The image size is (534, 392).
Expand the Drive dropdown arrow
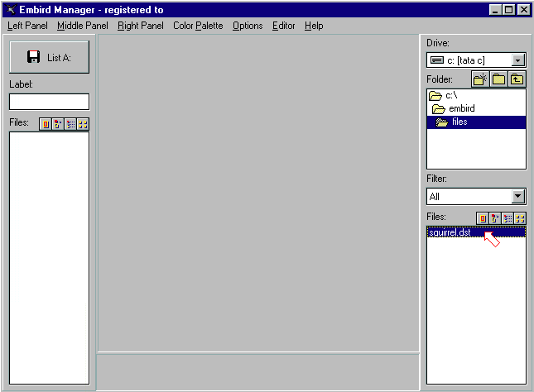coord(517,60)
